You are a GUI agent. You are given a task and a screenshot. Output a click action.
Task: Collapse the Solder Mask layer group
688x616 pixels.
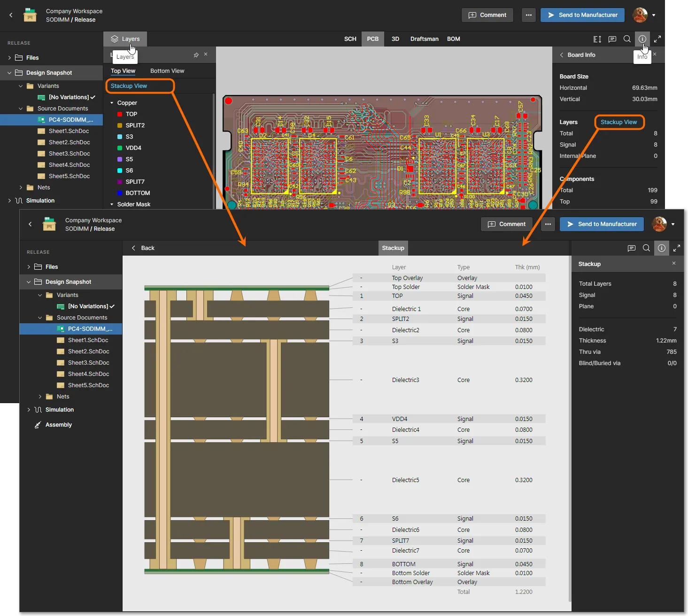(x=112, y=204)
